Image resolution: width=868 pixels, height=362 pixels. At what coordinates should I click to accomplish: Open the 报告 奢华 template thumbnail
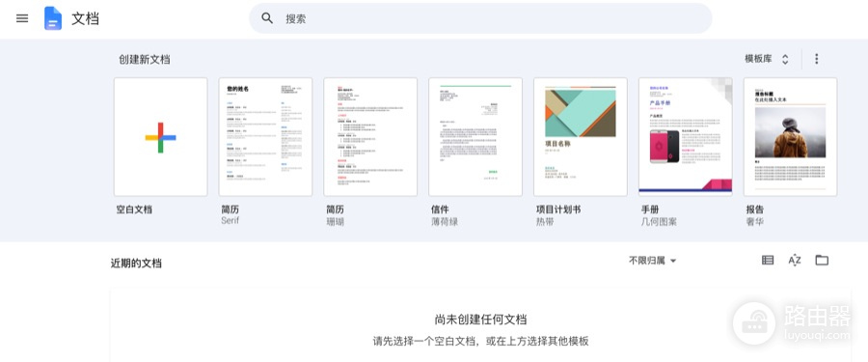coord(791,137)
